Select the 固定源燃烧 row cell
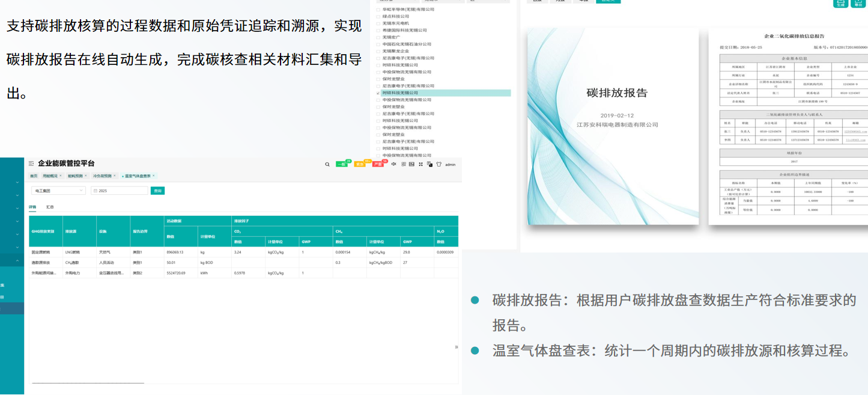Screen dimensions: 868x395 (46, 253)
